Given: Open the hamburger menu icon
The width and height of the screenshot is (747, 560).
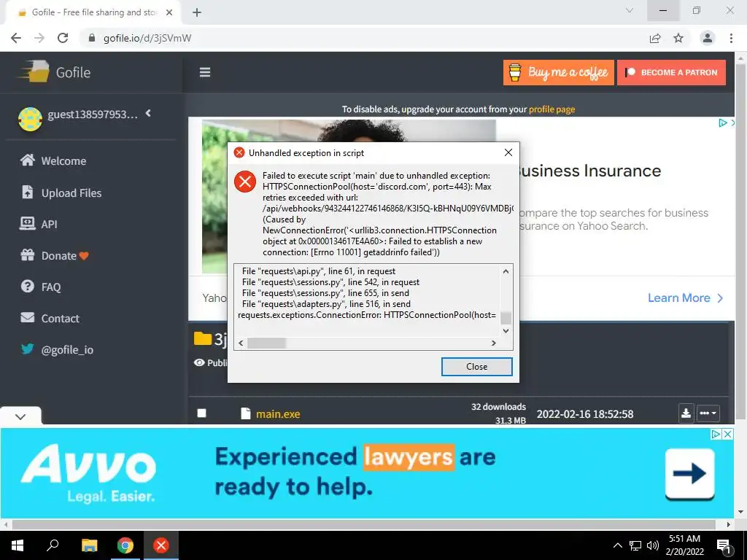Looking at the screenshot, I should tap(205, 72).
